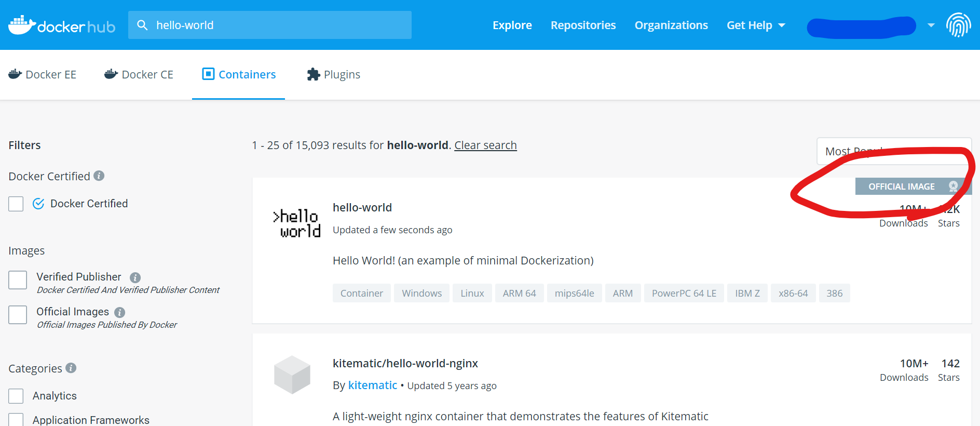Open the Most Popular sort dropdown
The width and height of the screenshot is (980, 426).
894,151
